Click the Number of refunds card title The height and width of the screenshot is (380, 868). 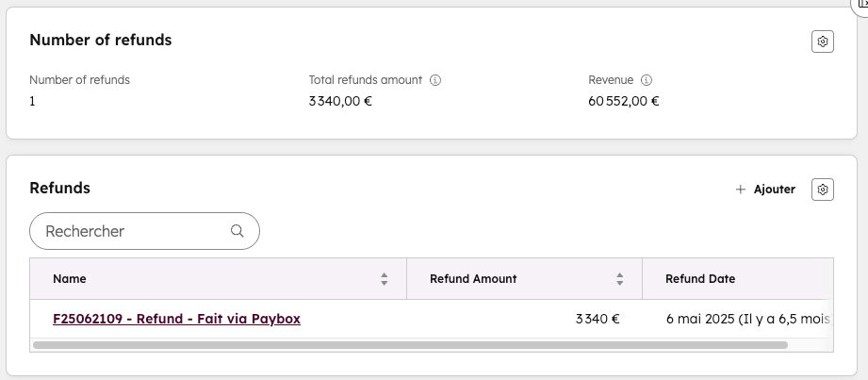point(101,40)
